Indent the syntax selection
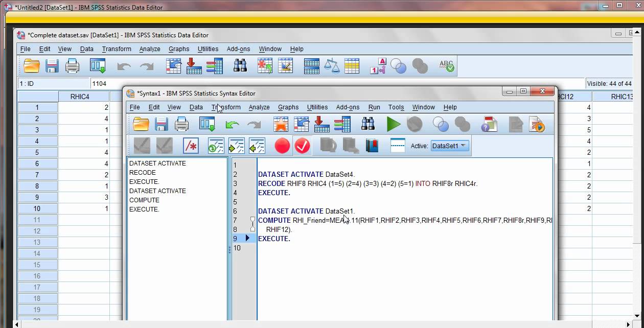644x328 pixels. [236, 146]
